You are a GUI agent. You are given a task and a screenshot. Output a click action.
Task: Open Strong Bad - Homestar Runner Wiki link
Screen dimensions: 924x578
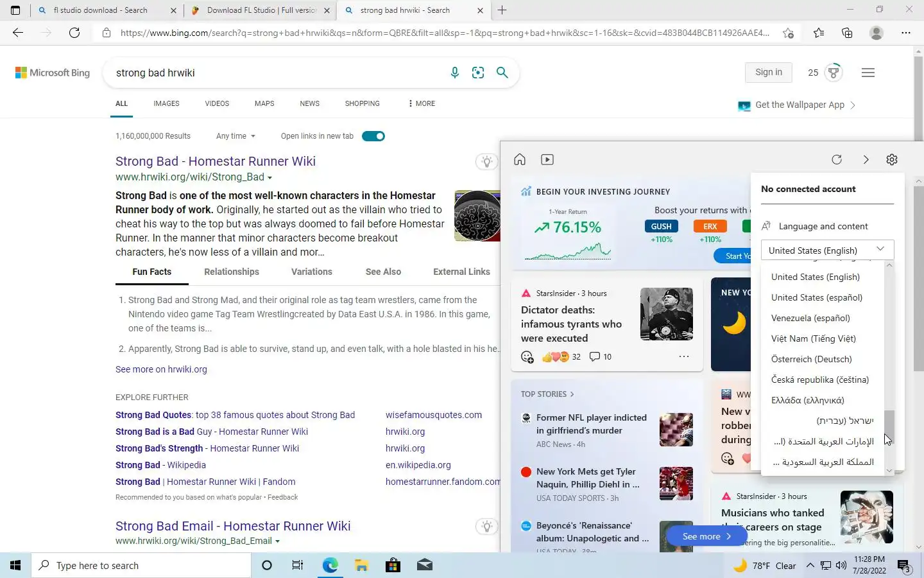tap(216, 161)
